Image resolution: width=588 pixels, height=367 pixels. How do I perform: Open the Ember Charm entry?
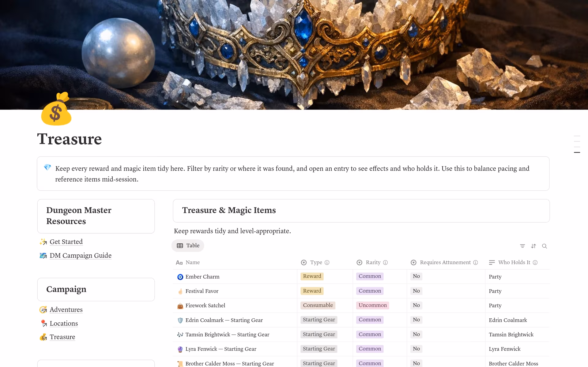202,277
